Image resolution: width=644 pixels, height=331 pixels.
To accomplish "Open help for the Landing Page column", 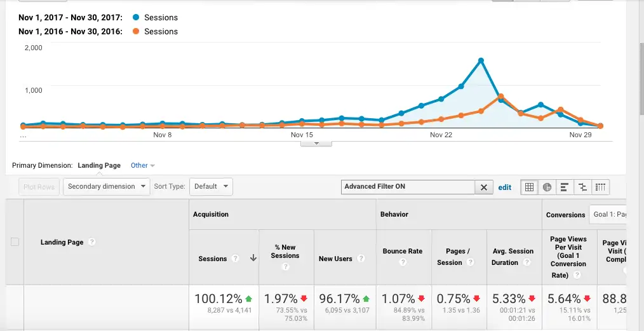I will [x=92, y=242].
